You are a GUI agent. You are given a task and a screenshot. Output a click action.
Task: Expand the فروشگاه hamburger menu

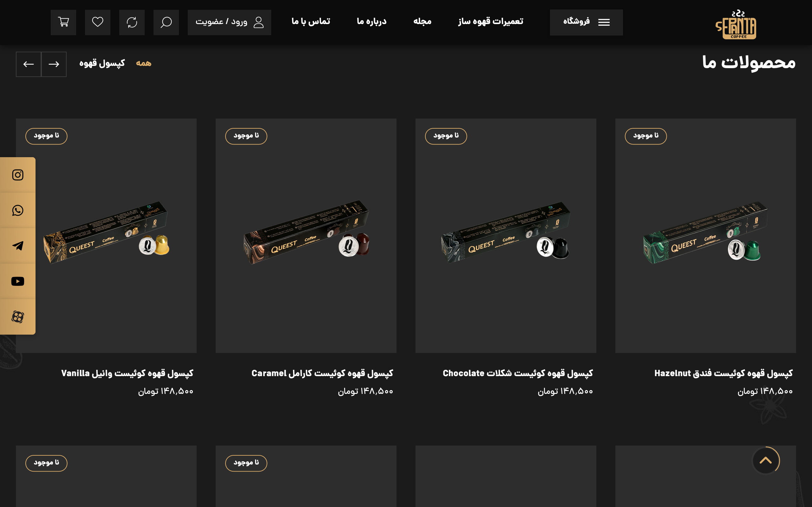tap(586, 22)
